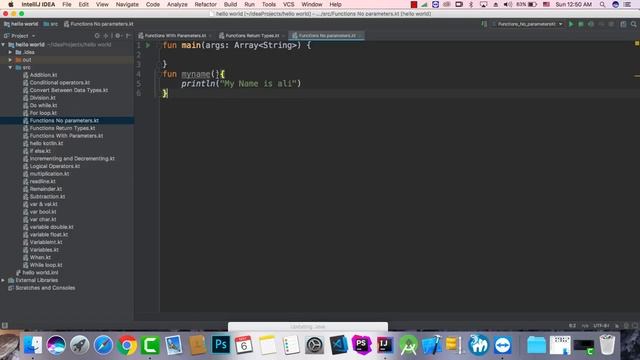Open IntelliJ IDEA icon in the dock

[x=384, y=345]
